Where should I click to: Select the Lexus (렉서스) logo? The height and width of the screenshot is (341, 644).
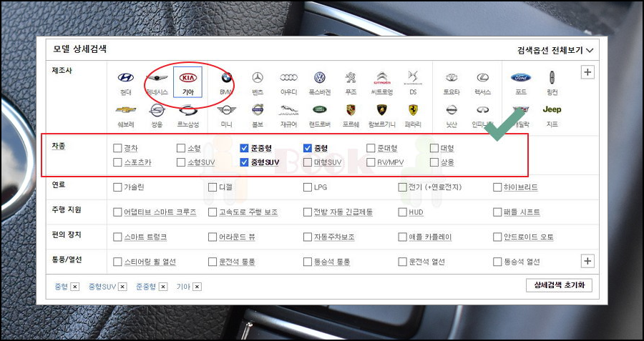pos(482,77)
